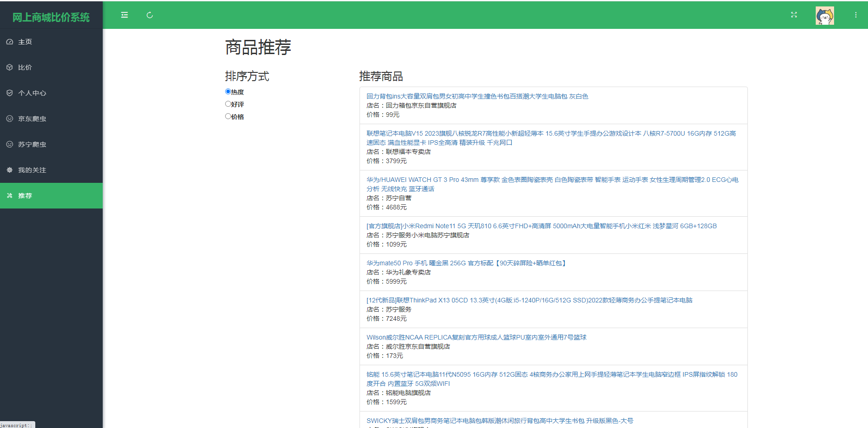Open the 华为mate50 Pro 手机 link

point(467,263)
